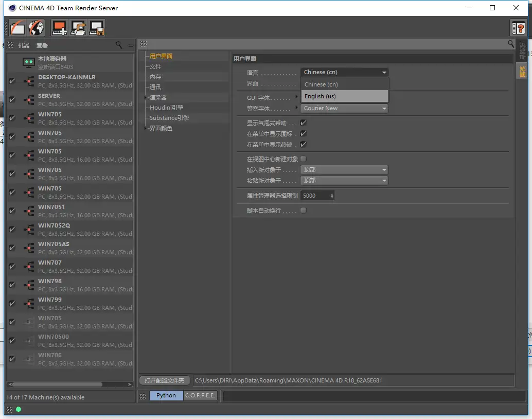Image resolution: width=532 pixels, height=419 pixels.
Task: Click the 5000 stepper arrows
Action: click(x=332, y=196)
